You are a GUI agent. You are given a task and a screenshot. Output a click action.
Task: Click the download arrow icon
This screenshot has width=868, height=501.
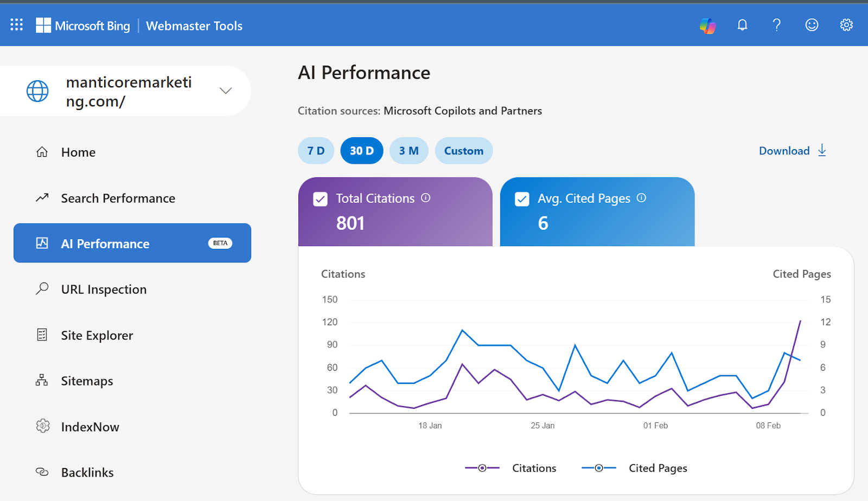click(x=822, y=150)
